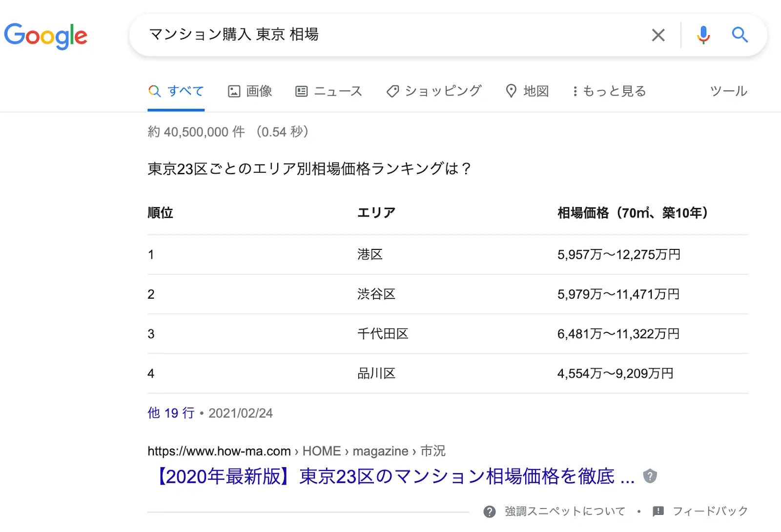This screenshot has height=532, width=781.
Task: Open the ツール options
Action: 728,91
